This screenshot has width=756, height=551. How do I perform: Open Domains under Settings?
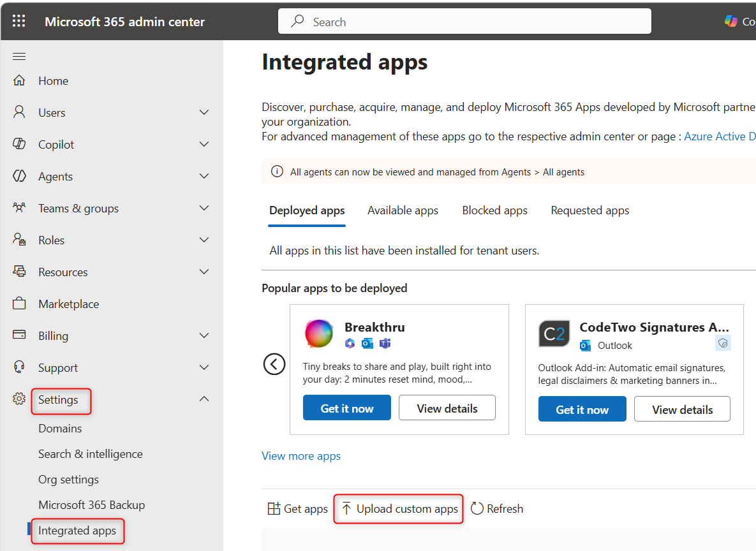tap(60, 428)
